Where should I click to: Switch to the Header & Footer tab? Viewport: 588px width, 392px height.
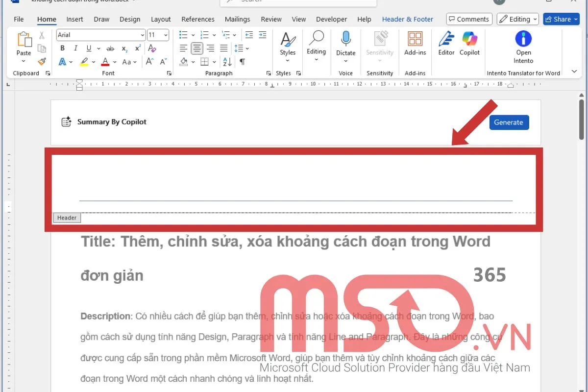pyautogui.click(x=407, y=19)
